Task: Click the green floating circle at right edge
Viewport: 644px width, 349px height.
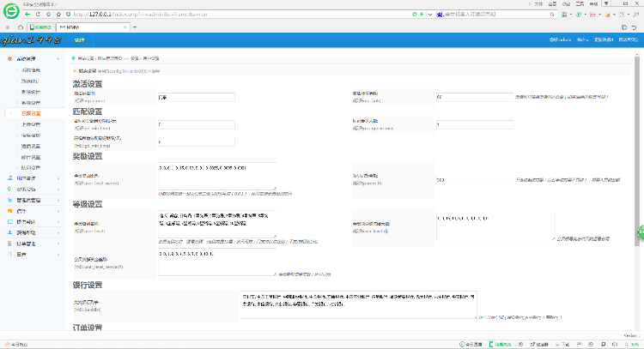Action: point(641,232)
